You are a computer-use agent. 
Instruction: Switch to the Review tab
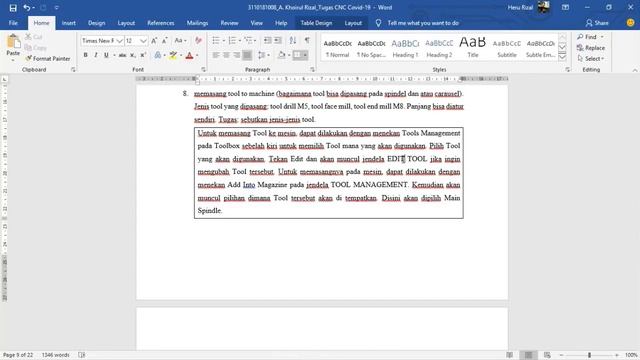click(229, 23)
